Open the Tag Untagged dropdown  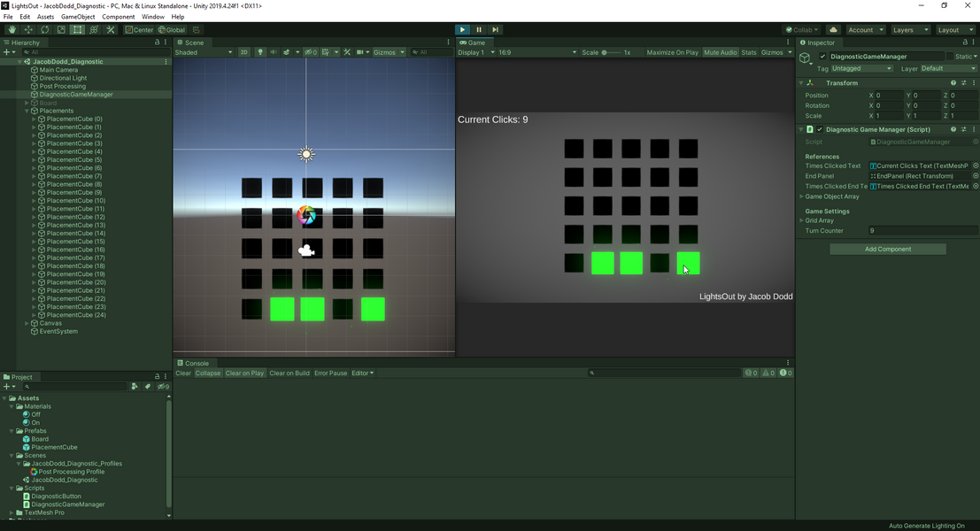pos(861,69)
